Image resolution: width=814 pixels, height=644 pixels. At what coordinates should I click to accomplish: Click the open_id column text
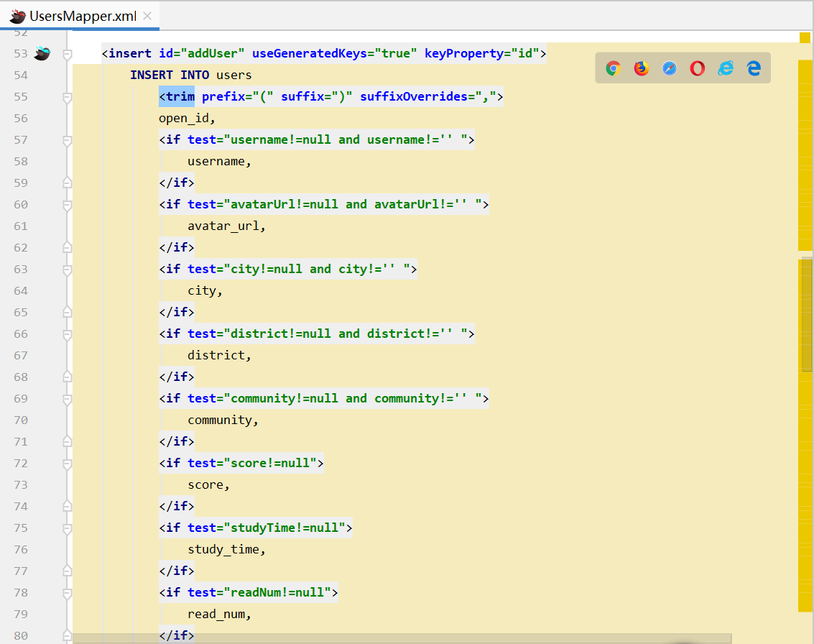(x=187, y=119)
